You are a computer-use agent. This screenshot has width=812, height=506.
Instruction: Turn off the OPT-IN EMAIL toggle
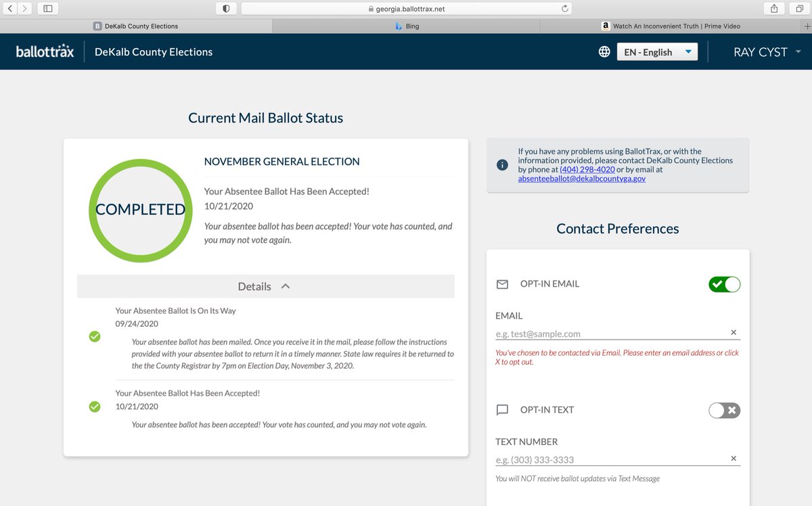(x=724, y=284)
